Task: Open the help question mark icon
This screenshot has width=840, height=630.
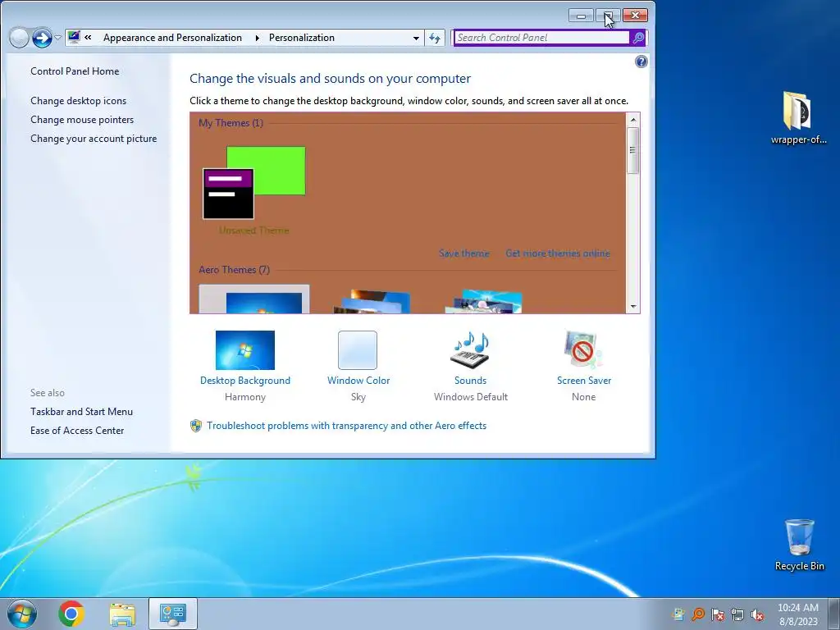Action: click(641, 62)
